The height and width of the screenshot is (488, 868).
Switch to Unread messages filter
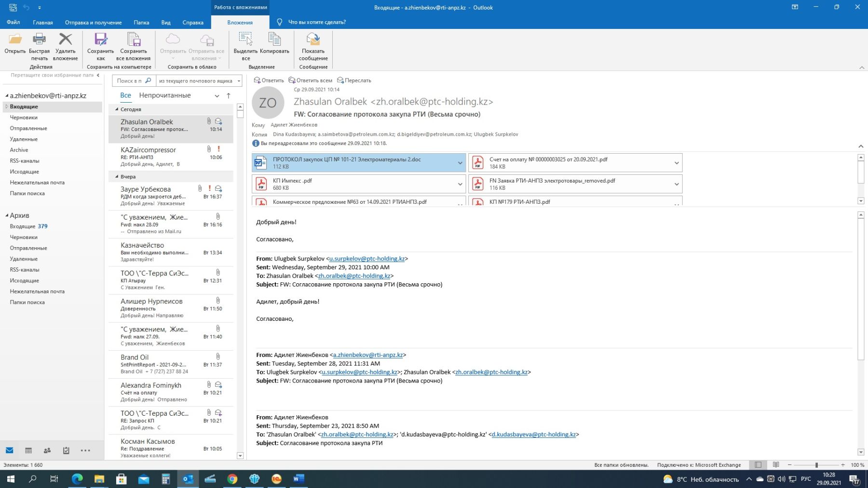coord(164,95)
